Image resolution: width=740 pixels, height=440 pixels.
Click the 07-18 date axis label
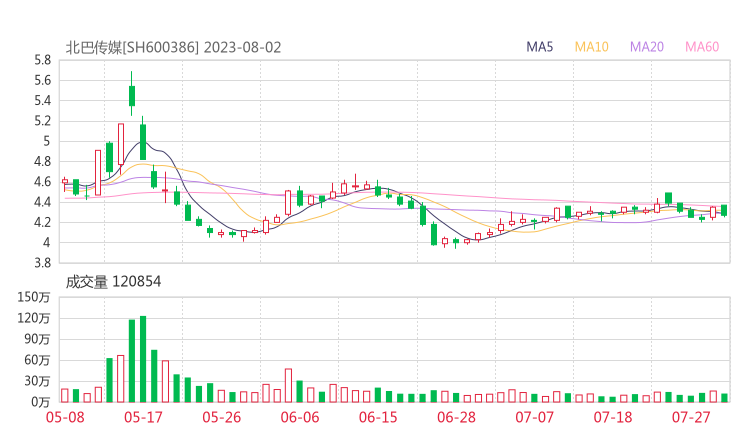613,417
